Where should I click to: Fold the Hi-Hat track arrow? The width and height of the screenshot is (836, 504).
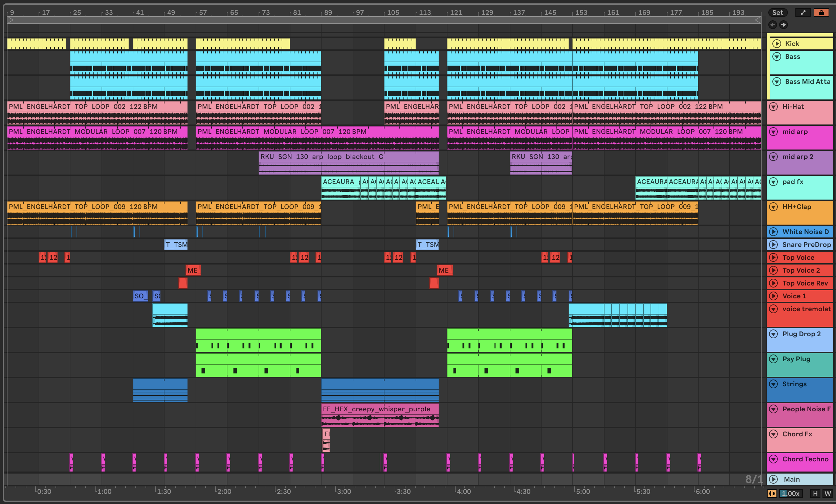(774, 107)
